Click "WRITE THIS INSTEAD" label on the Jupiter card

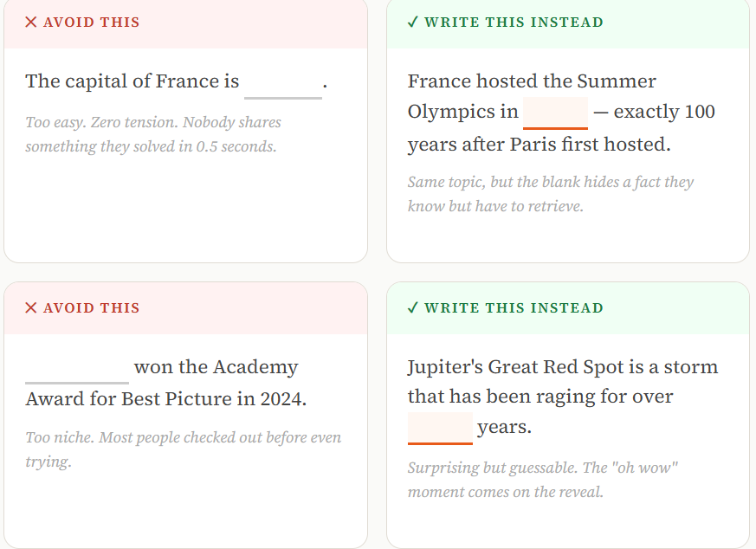514,308
